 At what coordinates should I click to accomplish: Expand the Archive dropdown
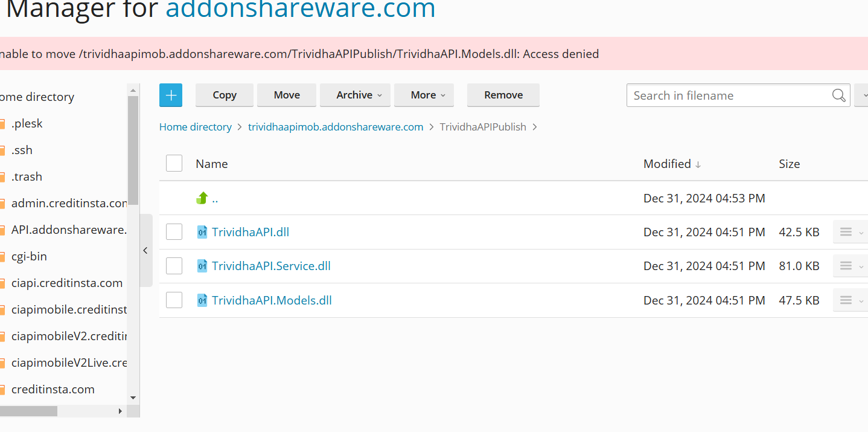point(355,95)
